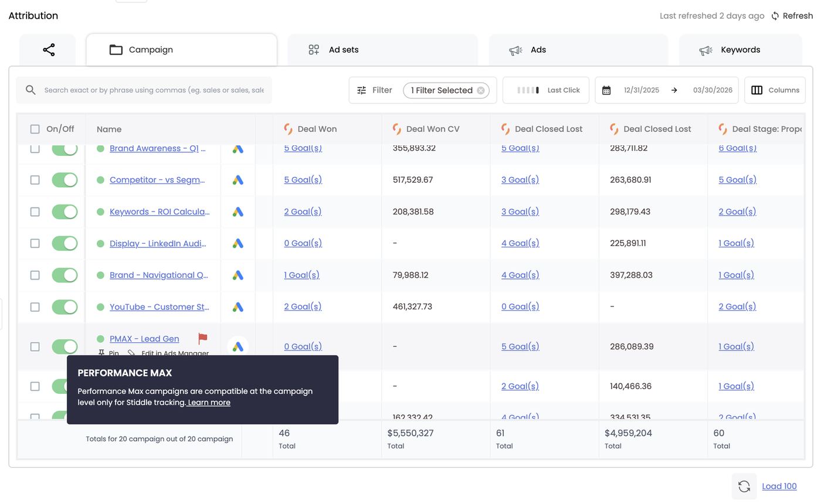821x504 pixels.
Task: Click the circular reload icon near Load 100
Action: click(744, 486)
